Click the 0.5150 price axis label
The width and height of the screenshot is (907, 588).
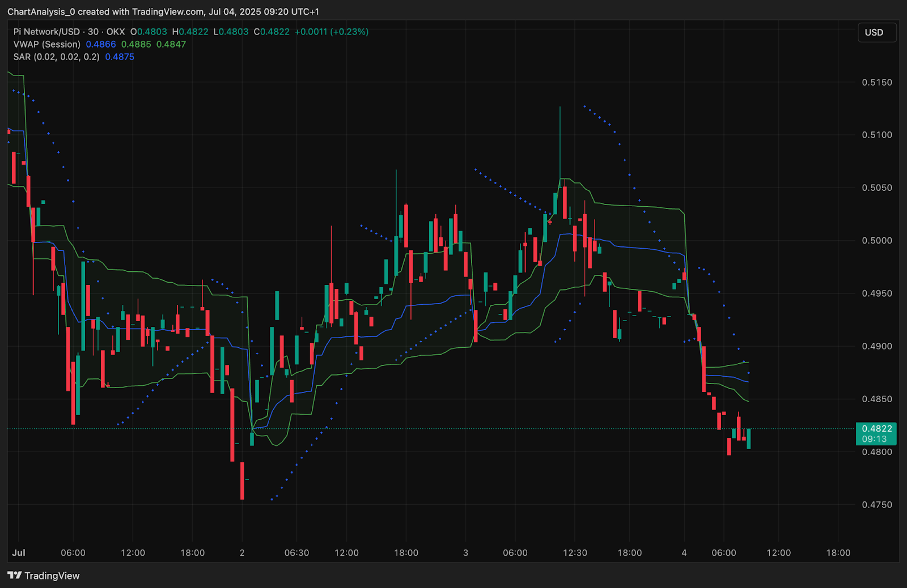coord(877,82)
